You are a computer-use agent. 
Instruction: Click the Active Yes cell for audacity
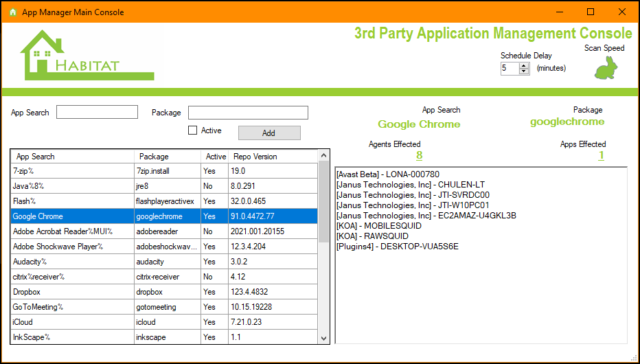point(215,262)
